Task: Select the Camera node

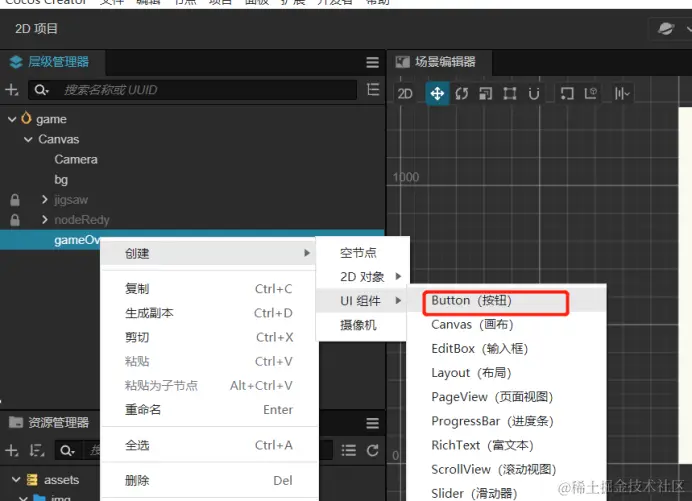Action: pyautogui.click(x=76, y=159)
